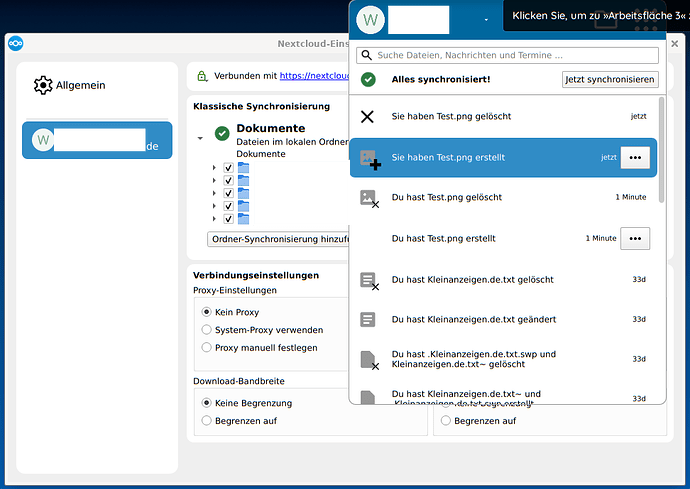Open the more options button on 'Sie haben Test.png erstellt'
Screen dimensions: 690x489
coord(635,158)
